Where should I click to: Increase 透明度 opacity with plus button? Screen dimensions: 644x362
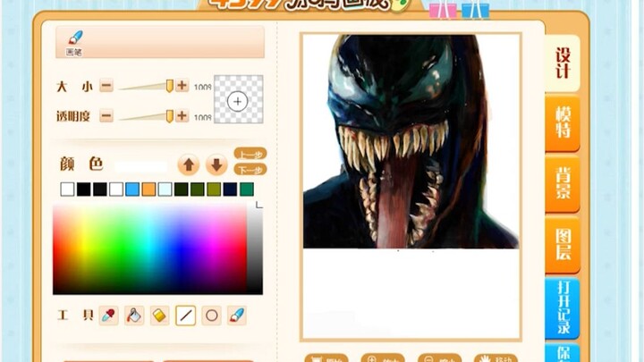point(182,115)
